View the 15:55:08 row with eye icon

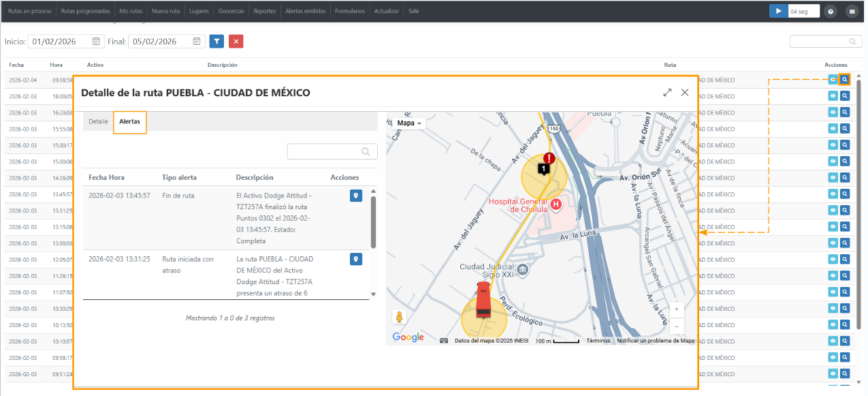[x=833, y=129]
